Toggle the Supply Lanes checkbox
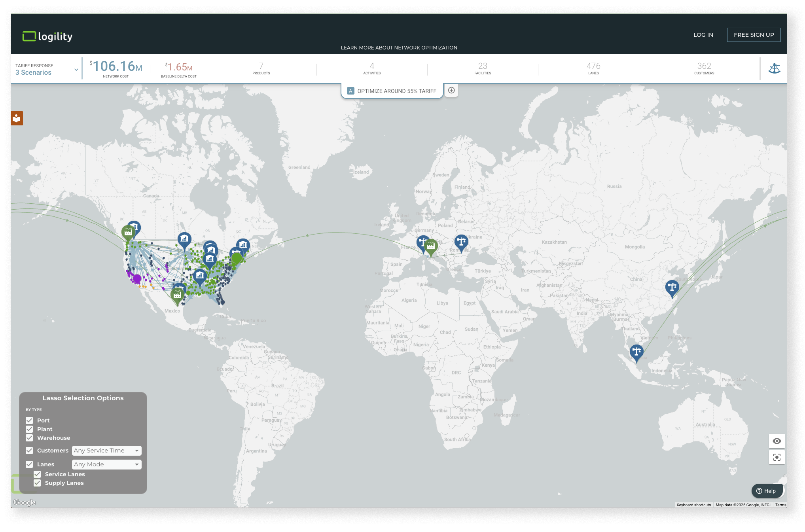 37,483
